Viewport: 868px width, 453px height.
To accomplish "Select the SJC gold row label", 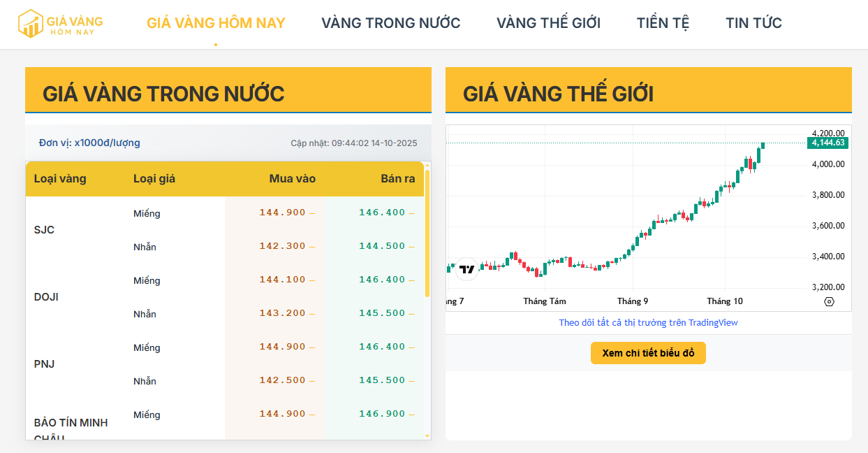I will tap(44, 230).
